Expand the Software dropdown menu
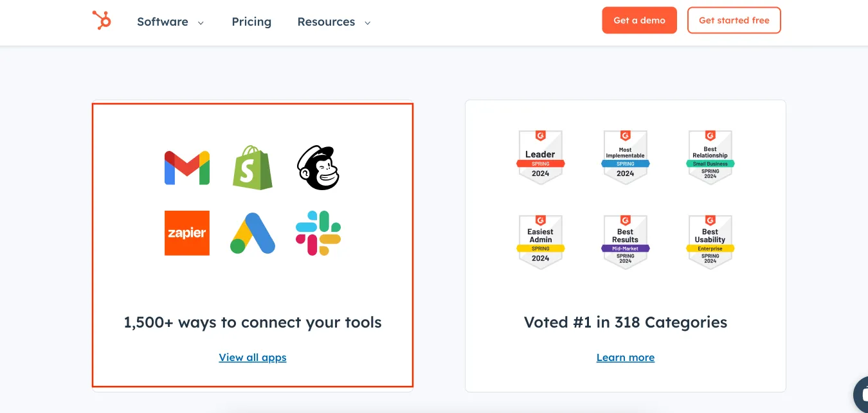Screen dimensions: 868x413 pos(170,22)
